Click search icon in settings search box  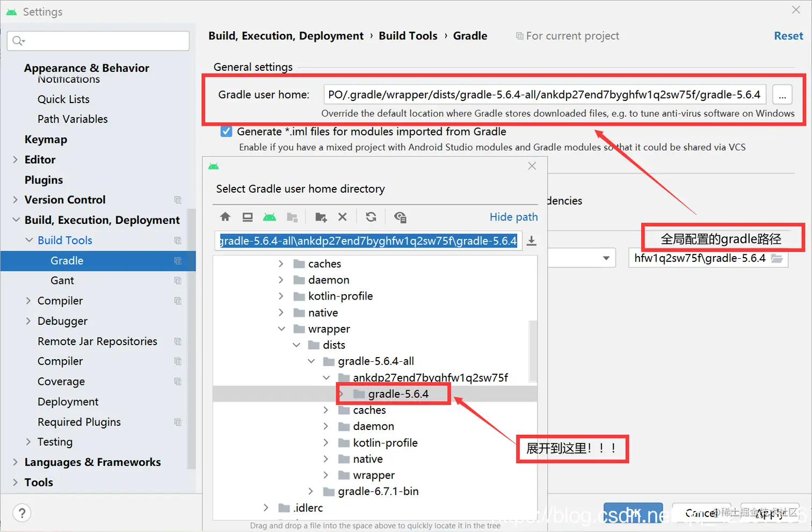click(x=19, y=41)
